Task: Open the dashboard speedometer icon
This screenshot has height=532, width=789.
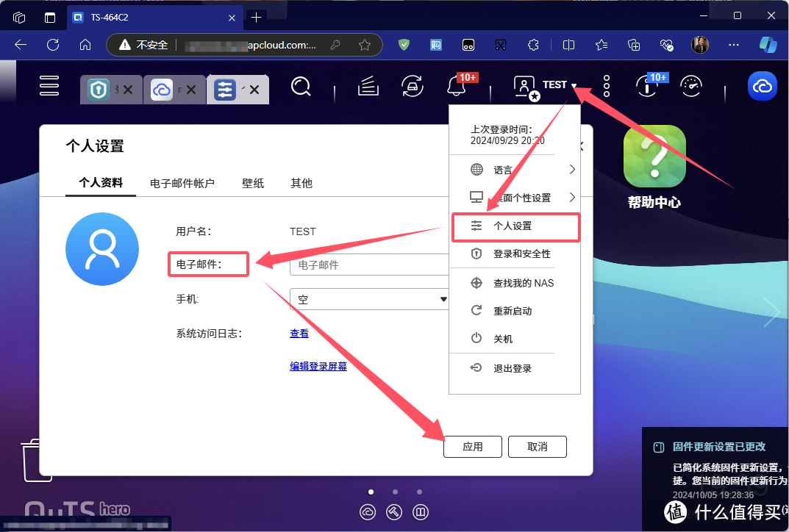Action: pos(691,86)
